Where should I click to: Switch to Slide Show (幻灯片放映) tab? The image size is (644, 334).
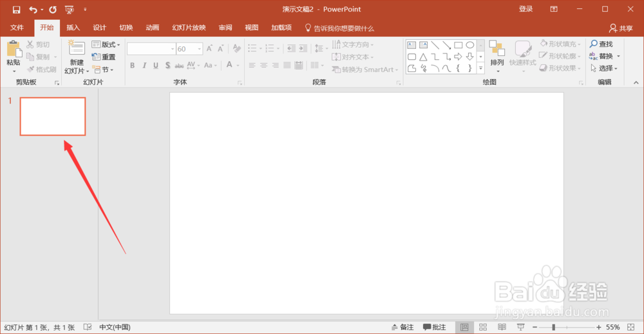click(x=189, y=28)
